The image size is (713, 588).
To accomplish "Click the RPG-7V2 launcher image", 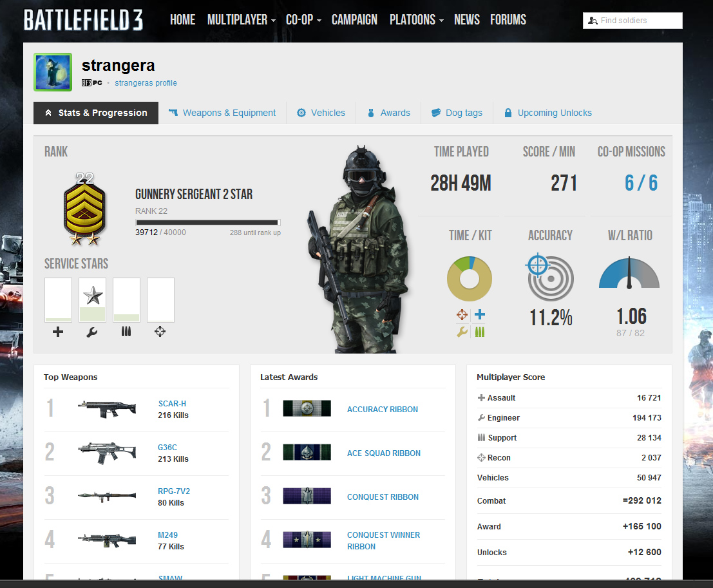I will pyautogui.click(x=107, y=496).
